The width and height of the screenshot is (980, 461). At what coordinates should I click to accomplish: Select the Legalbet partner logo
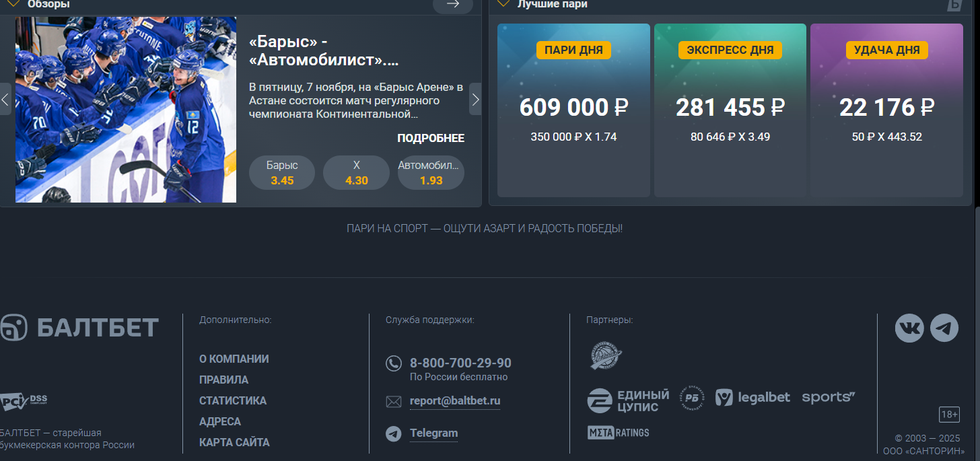coord(753,397)
